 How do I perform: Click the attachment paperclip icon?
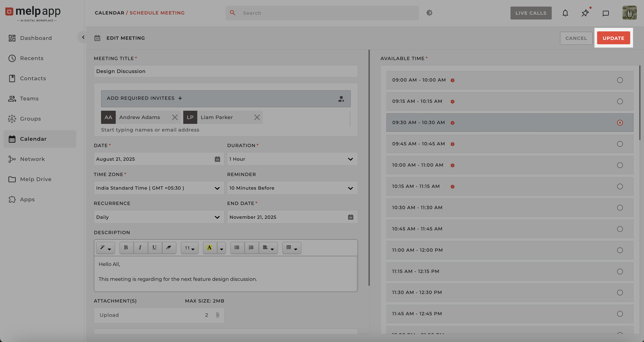pos(217,315)
